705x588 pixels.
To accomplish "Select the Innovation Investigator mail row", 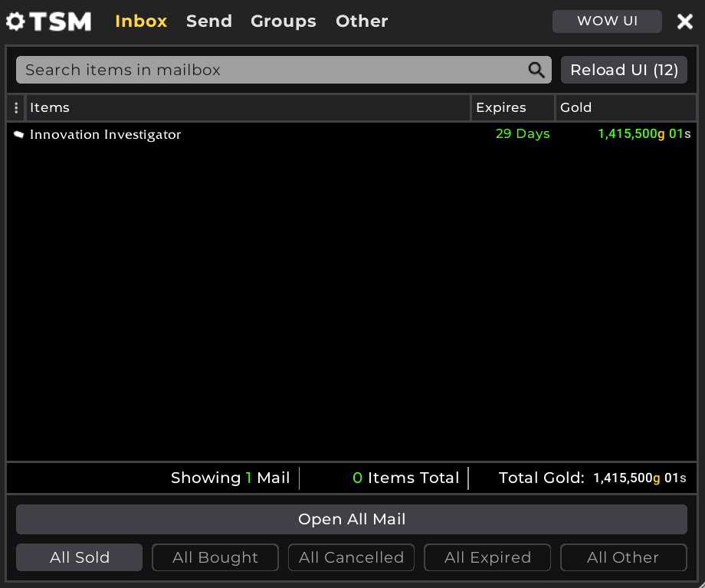I will coord(352,134).
